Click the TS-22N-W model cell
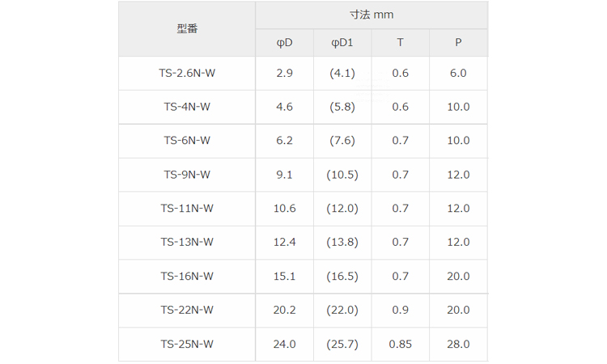This screenshot has width=607, height=364. (187, 310)
